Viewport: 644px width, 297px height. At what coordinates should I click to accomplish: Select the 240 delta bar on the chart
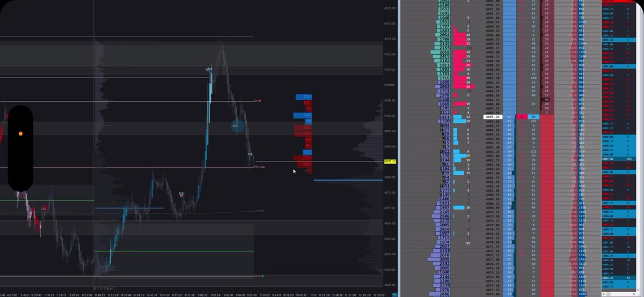pyautogui.click(x=304, y=115)
